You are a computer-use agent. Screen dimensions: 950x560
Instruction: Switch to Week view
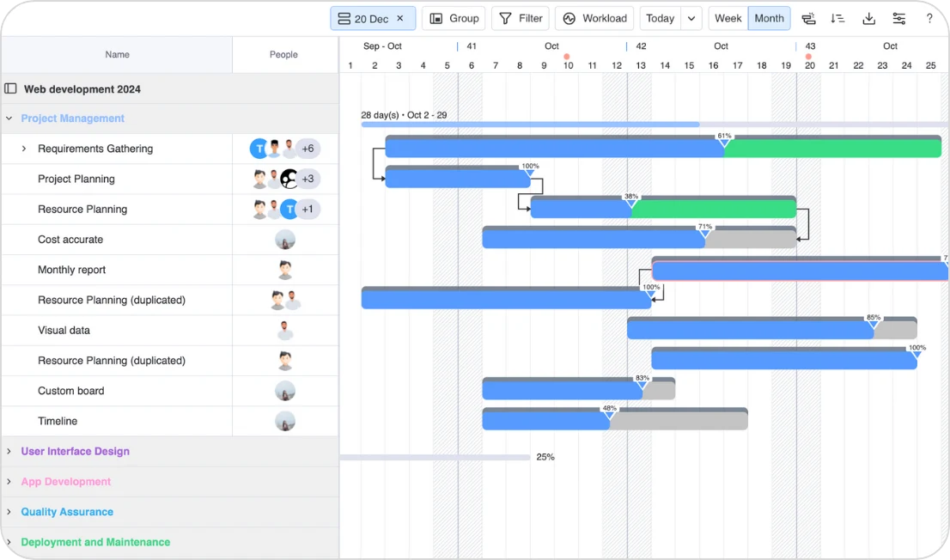click(x=728, y=17)
